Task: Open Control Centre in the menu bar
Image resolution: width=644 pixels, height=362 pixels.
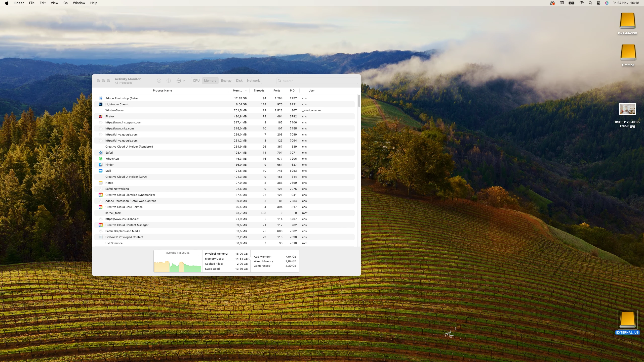Action: (x=598, y=3)
